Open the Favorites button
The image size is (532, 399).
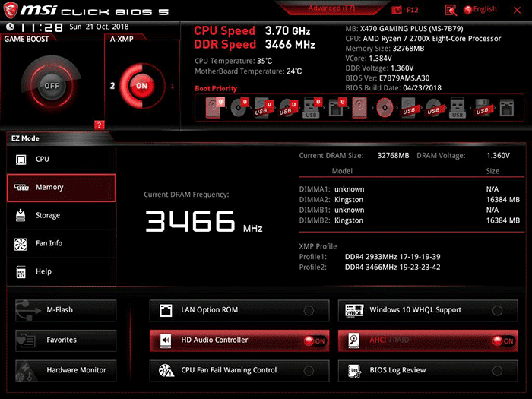point(66,340)
